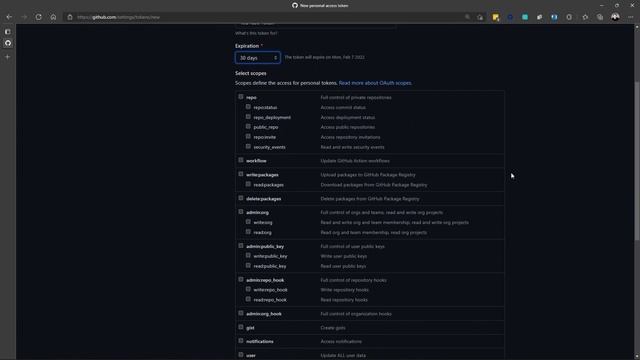This screenshot has height=360, width=640.
Task: Check the repo scope checkbox
Action: [241, 97]
